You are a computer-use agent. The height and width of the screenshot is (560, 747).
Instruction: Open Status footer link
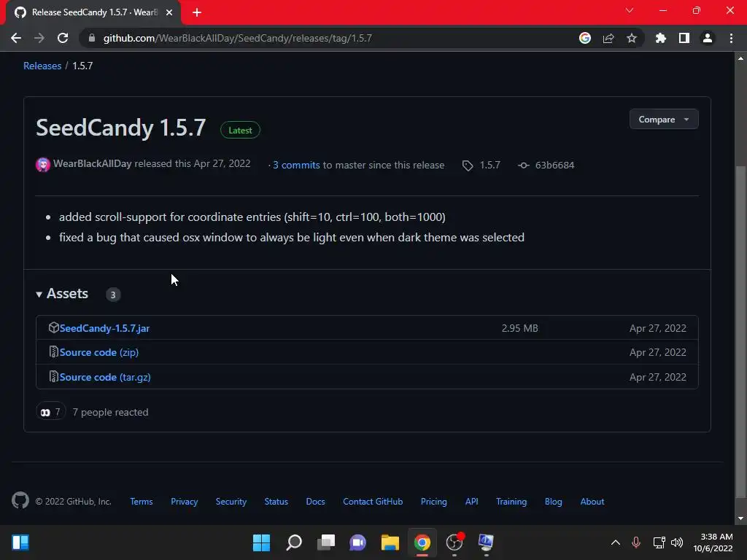[276, 502]
